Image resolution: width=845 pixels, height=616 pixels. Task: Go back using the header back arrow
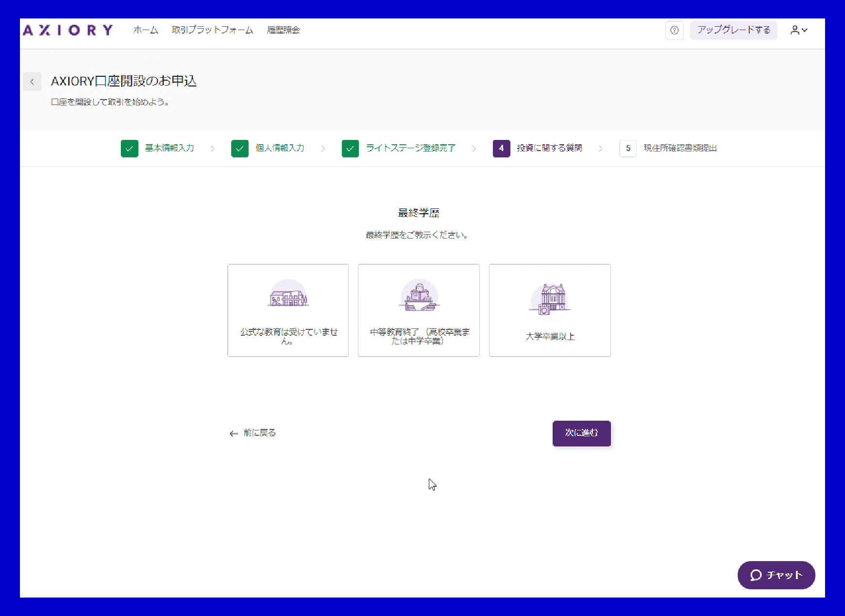coord(32,82)
